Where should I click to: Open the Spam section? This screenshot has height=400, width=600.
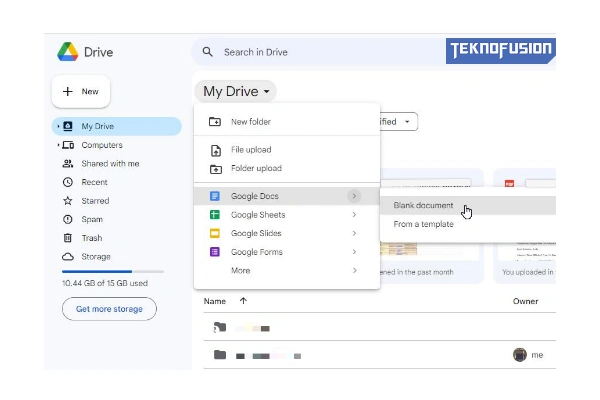coord(92,219)
